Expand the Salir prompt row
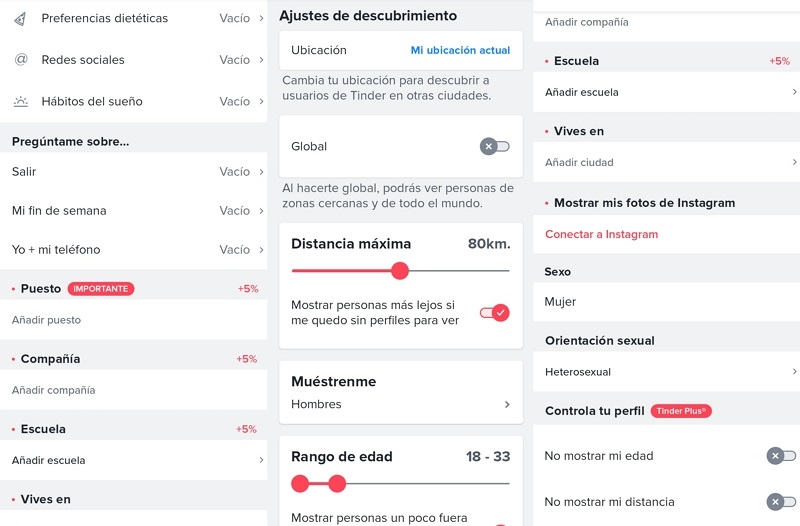Image resolution: width=800 pixels, height=526 pixels. coord(134,172)
